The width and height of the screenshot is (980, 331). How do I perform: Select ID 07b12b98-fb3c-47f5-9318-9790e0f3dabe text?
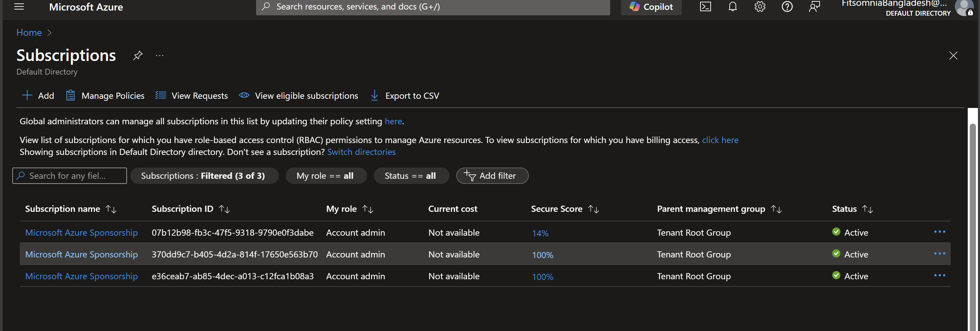pyautogui.click(x=233, y=233)
